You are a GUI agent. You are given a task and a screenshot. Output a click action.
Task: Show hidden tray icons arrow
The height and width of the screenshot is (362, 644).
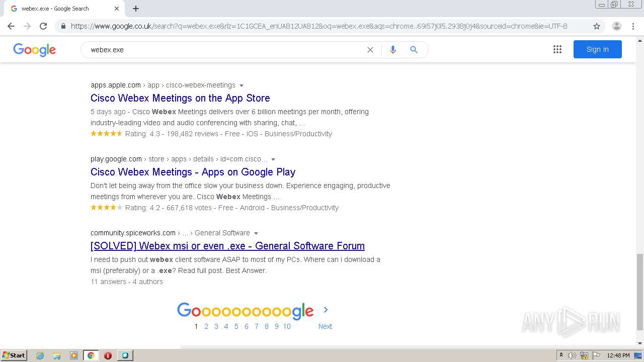coord(561,355)
